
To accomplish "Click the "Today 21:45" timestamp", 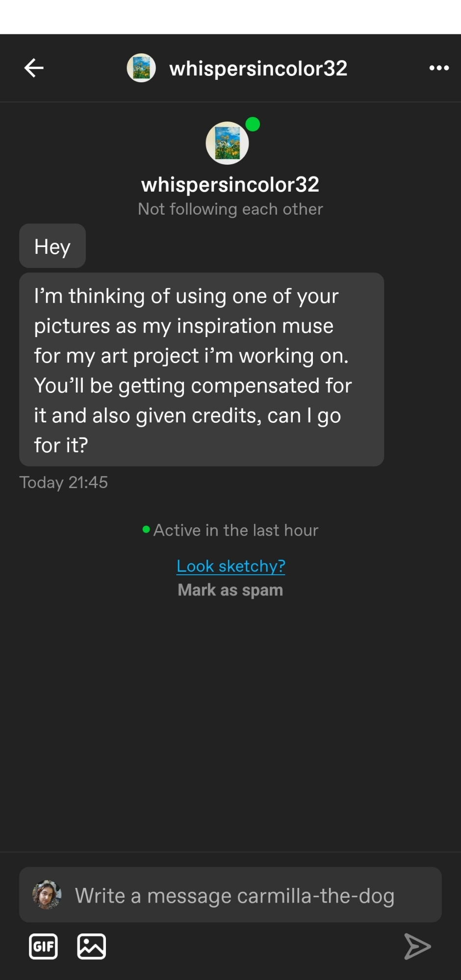I will tap(64, 483).
